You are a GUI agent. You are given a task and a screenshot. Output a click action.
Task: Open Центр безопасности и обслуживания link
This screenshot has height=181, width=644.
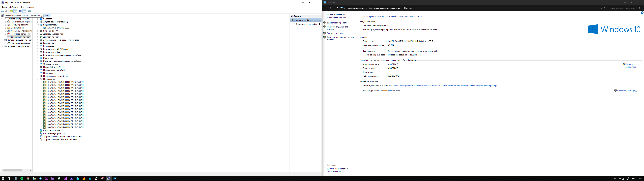pyautogui.click(x=337, y=170)
